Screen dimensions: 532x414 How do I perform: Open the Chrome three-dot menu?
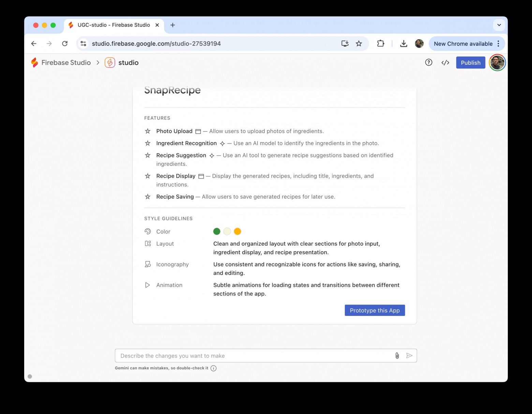pos(498,43)
